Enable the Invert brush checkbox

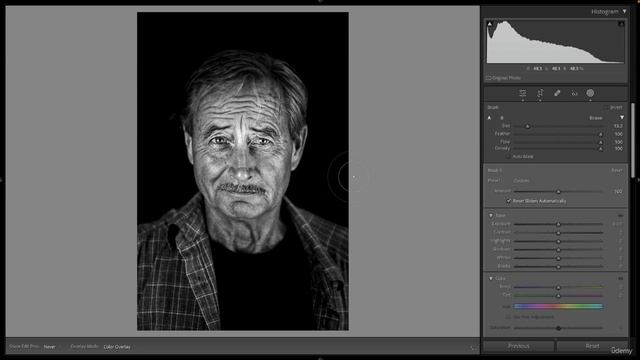pyautogui.click(x=606, y=107)
